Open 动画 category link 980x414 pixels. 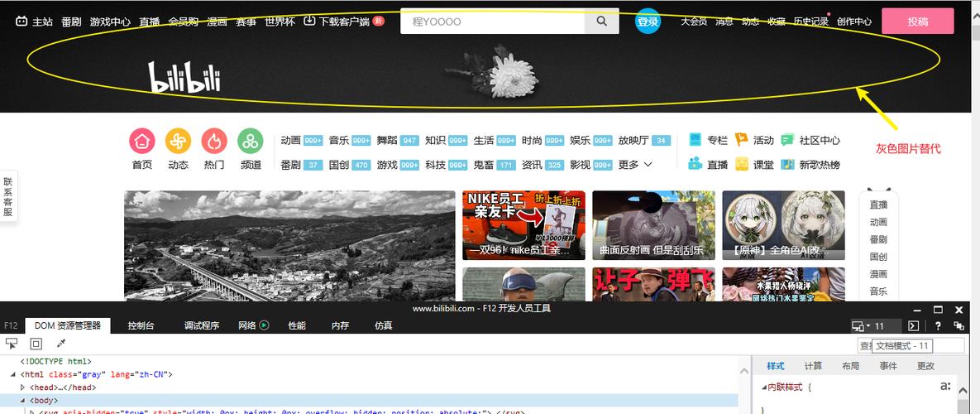[x=290, y=140]
